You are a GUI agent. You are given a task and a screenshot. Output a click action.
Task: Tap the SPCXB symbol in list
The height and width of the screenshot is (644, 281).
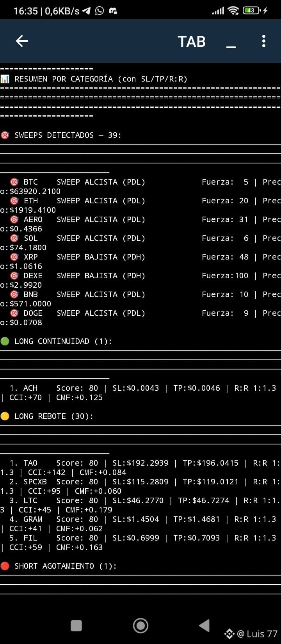click(35, 482)
